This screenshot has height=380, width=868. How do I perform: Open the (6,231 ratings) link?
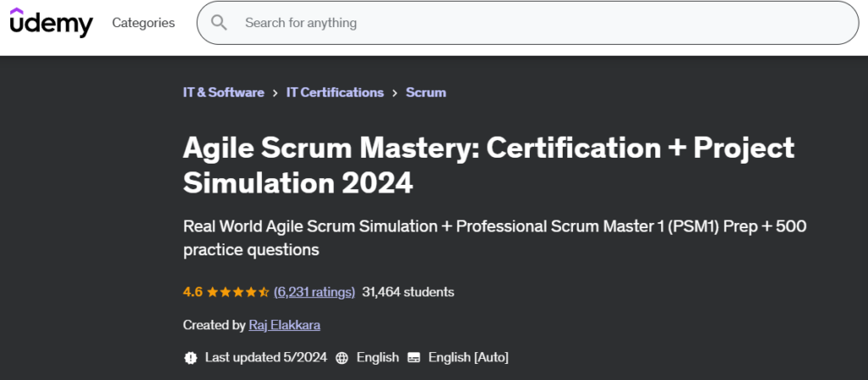[314, 292]
